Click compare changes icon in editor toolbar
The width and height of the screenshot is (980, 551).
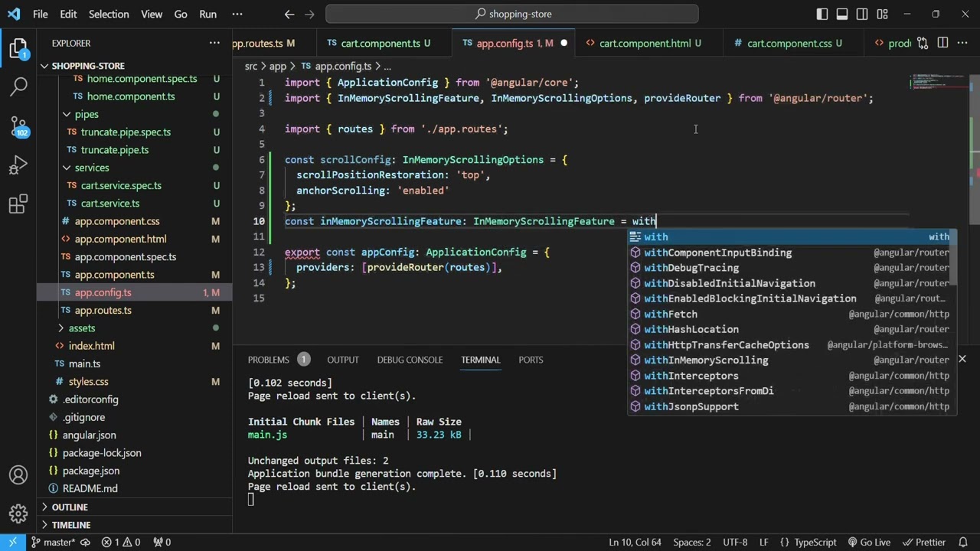click(x=923, y=44)
